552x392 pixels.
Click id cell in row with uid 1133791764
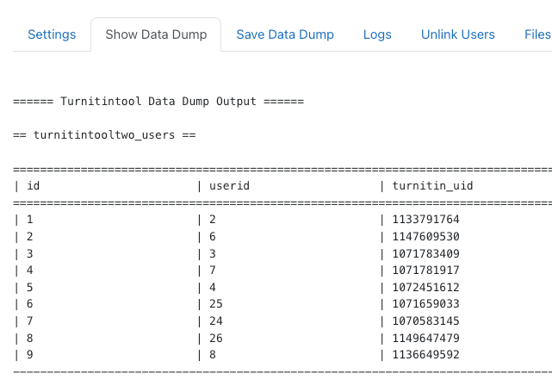[30, 220]
